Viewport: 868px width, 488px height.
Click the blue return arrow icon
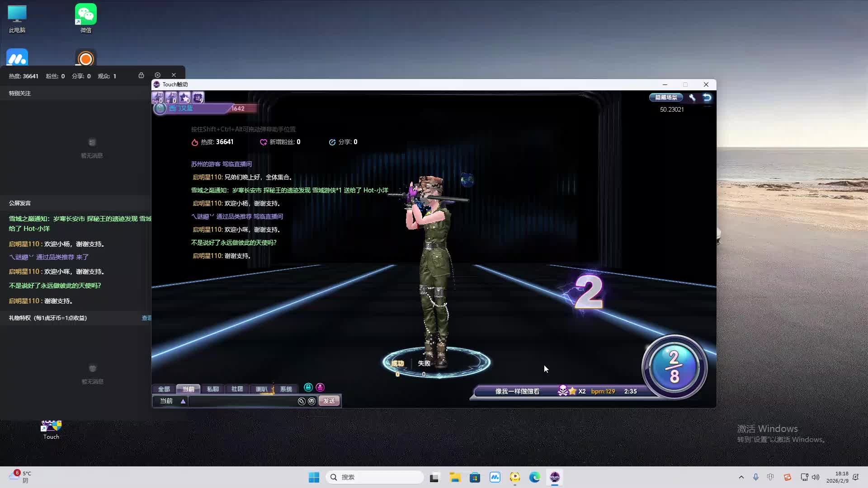coord(707,98)
